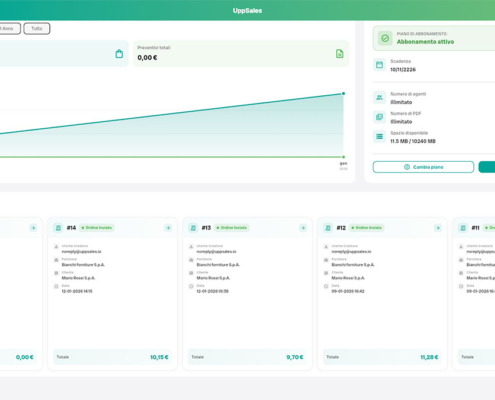Image resolution: width=495 pixels, height=400 pixels.
Task: Click Bianchi forniture S.p.A. on order #13
Action: pos(218,265)
